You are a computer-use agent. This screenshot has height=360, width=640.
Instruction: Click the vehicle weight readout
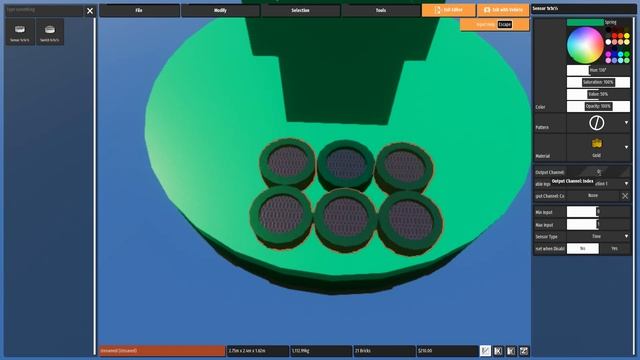coord(321,351)
